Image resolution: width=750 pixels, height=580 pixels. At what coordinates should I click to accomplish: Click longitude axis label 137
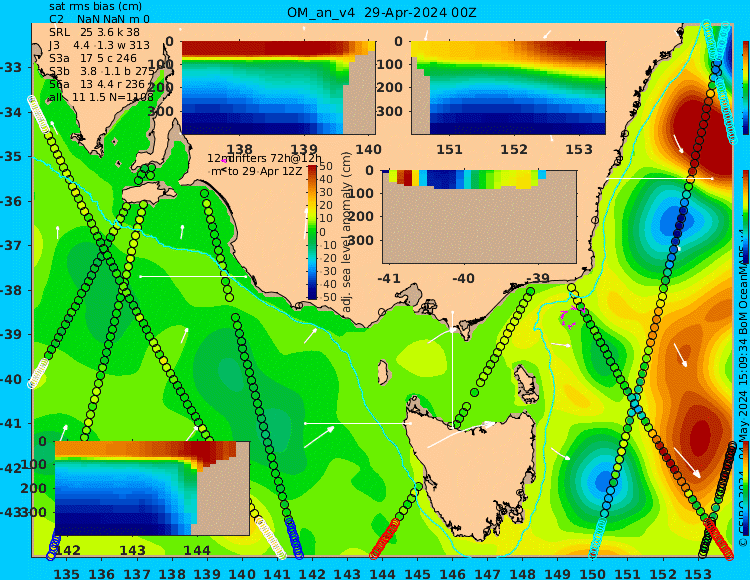click(137, 573)
